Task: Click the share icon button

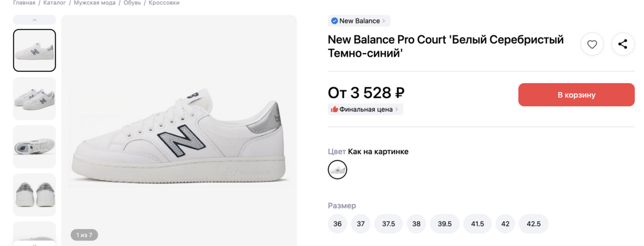Action: click(x=623, y=44)
